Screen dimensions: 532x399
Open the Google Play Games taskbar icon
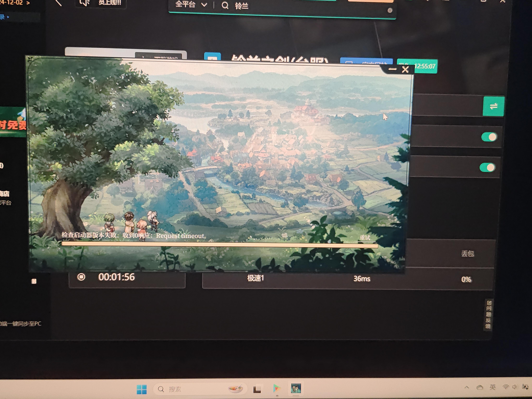click(x=277, y=388)
